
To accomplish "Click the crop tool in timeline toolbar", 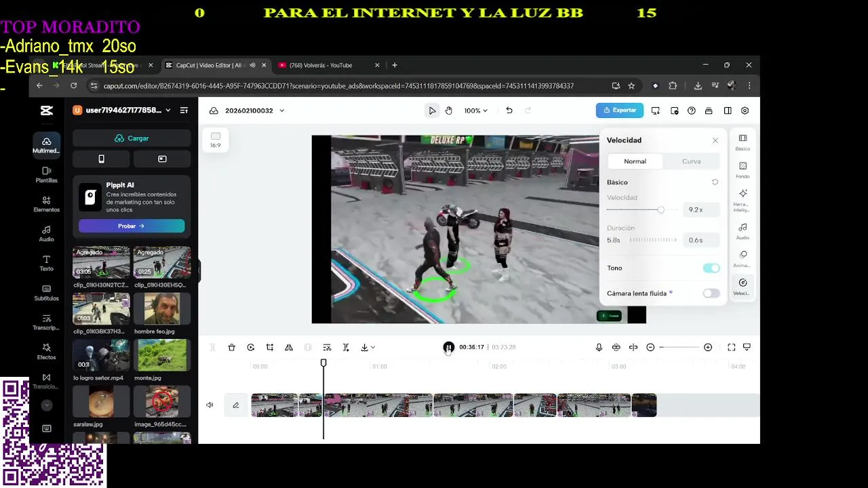I will pos(270,347).
